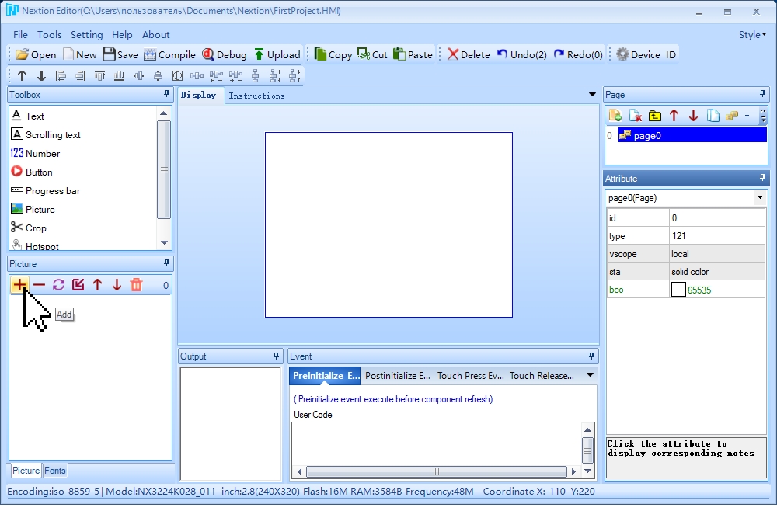Remove picture with the minus icon
777x532 pixels.
click(x=39, y=285)
